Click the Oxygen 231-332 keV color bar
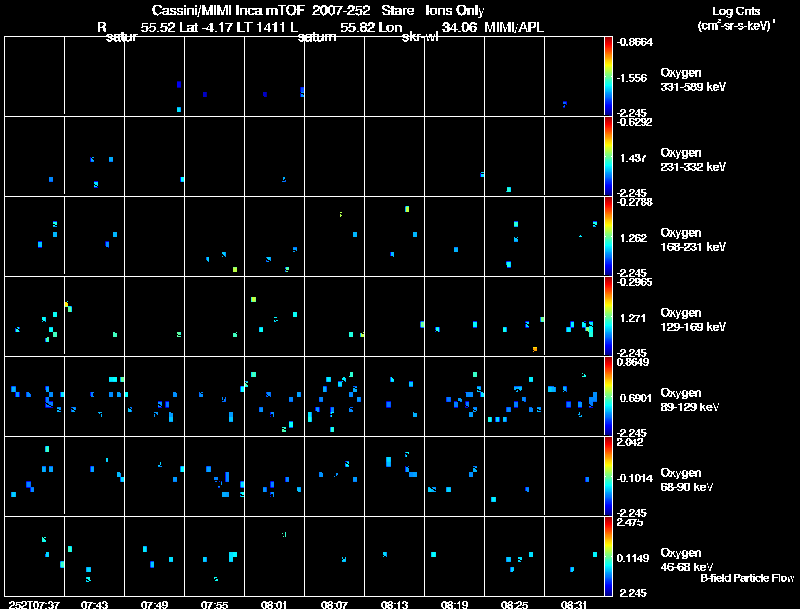Screen dimensions: 800x609 (x=608, y=156)
